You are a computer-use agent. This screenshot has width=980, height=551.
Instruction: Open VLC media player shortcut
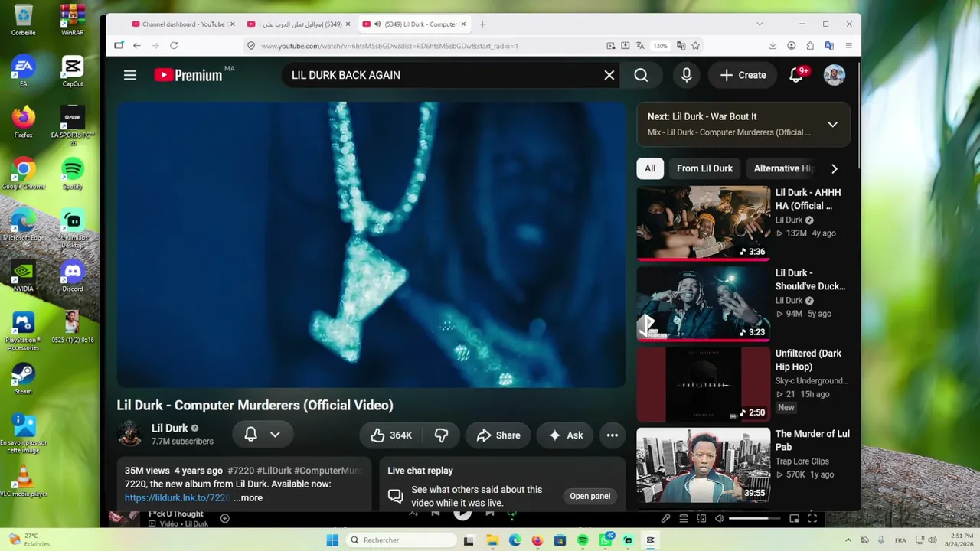coord(23,481)
